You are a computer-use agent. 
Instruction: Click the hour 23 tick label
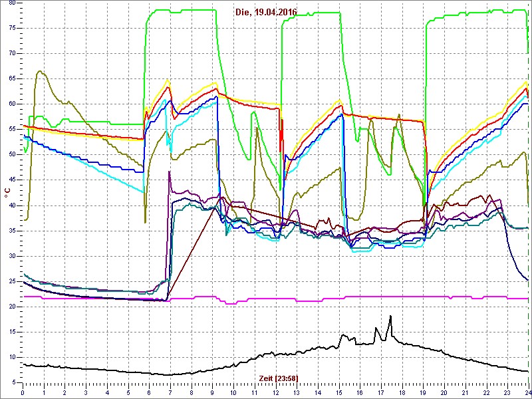pyautogui.click(x=507, y=392)
